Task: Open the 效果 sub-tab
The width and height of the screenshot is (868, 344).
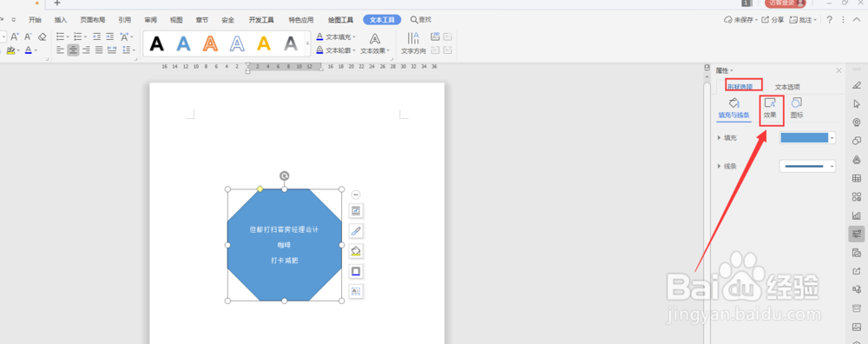Action: [770, 109]
